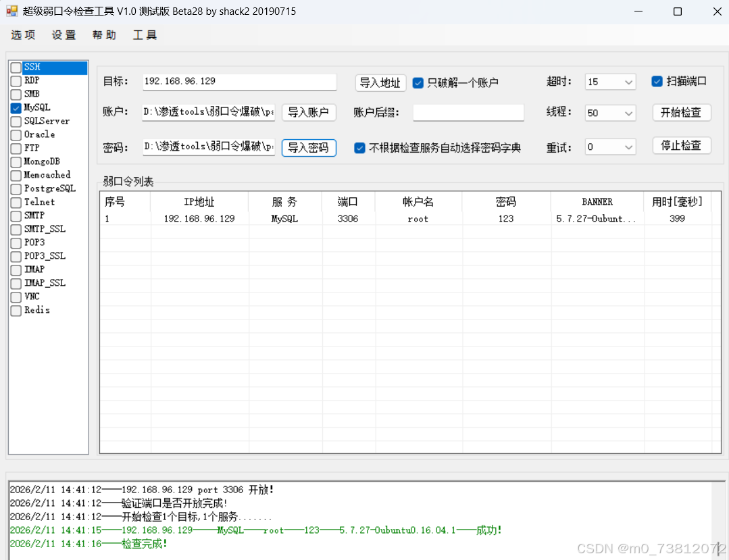Click the 检查完成! log line
Image resolution: width=729 pixels, height=560 pixels.
click(x=89, y=544)
